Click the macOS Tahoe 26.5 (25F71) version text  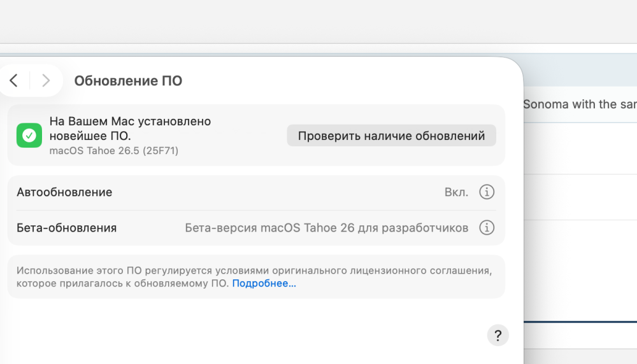[x=114, y=151]
